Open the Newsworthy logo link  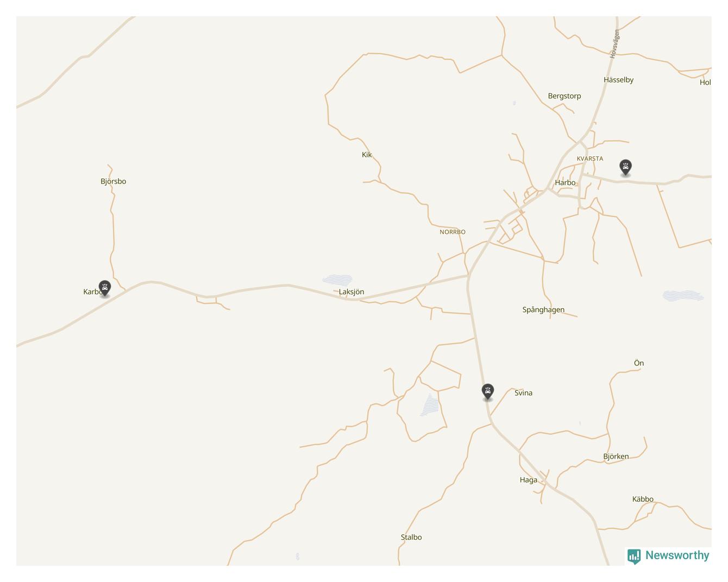[668, 556]
